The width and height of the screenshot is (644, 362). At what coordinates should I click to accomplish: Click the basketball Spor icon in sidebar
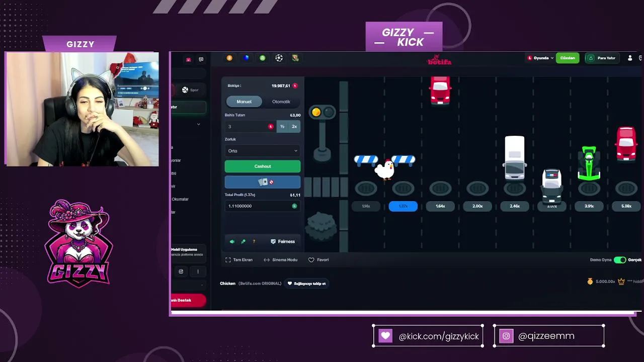click(185, 90)
